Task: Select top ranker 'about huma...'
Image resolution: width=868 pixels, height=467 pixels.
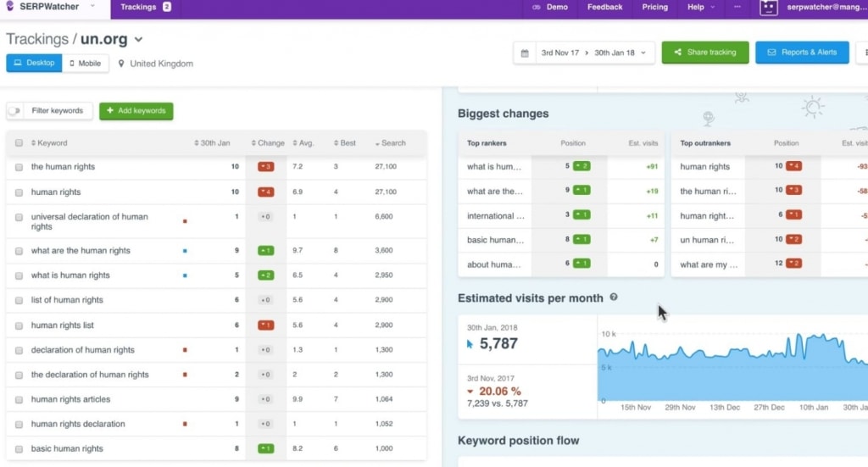Action: point(494,264)
